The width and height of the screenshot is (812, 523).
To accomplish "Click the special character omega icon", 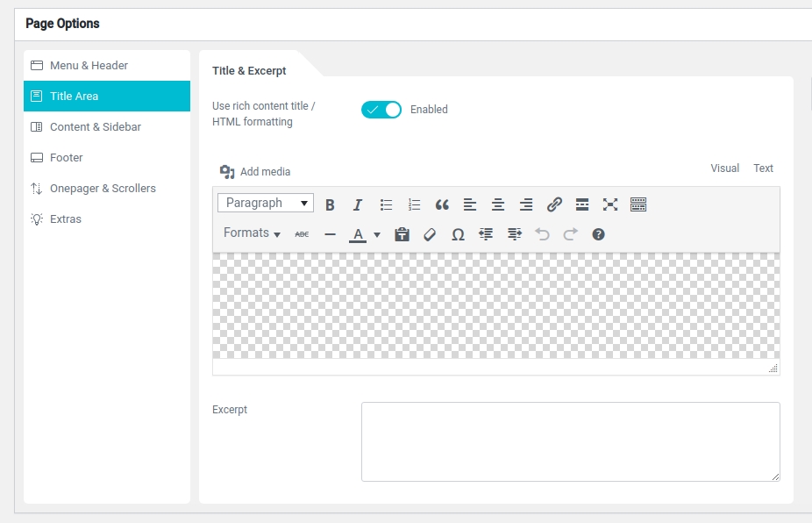I will click(458, 234).
